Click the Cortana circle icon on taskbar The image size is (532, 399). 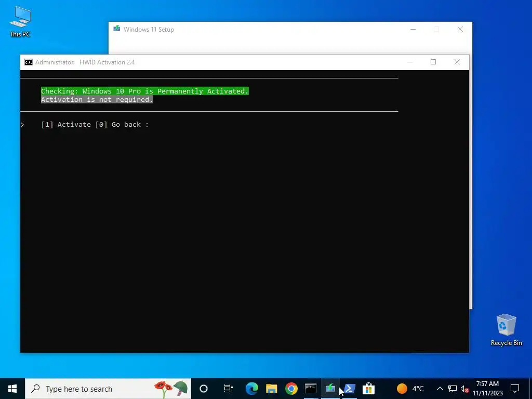coord(204,389)
